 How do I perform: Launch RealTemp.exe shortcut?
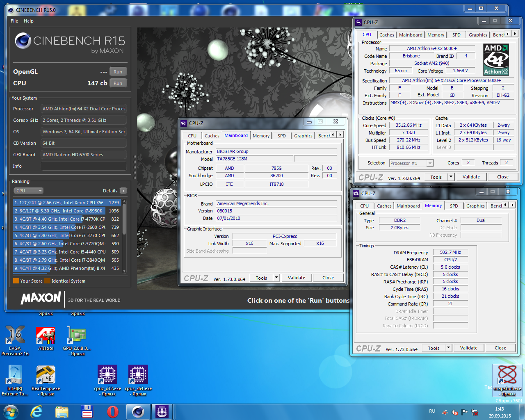coord(46,381)
